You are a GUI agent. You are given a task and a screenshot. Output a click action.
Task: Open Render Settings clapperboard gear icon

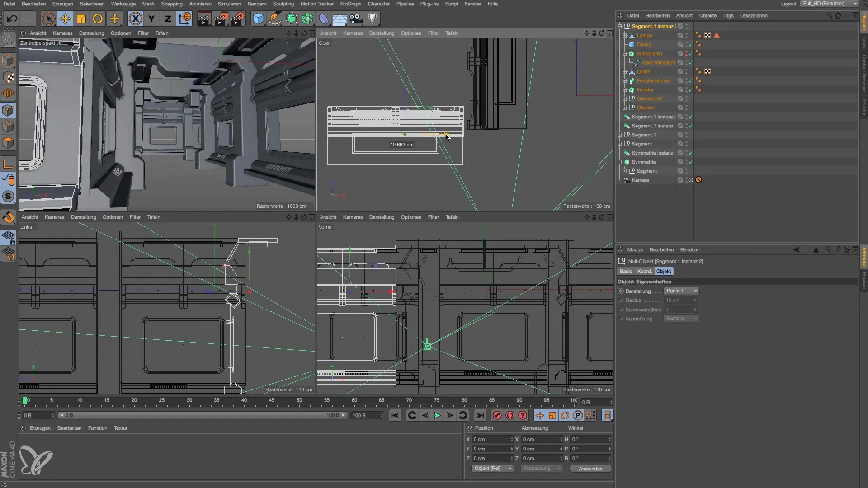(x=238, y=19)
